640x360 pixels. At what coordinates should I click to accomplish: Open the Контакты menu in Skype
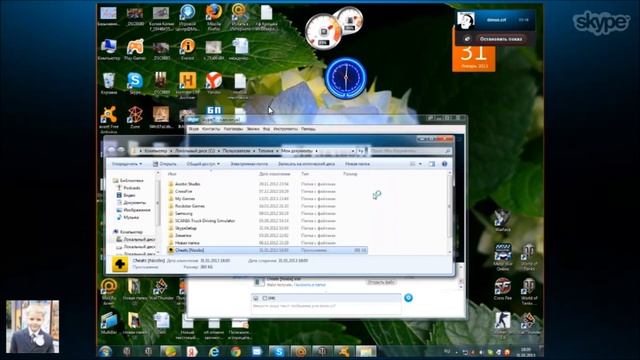(x=211, y=129)
